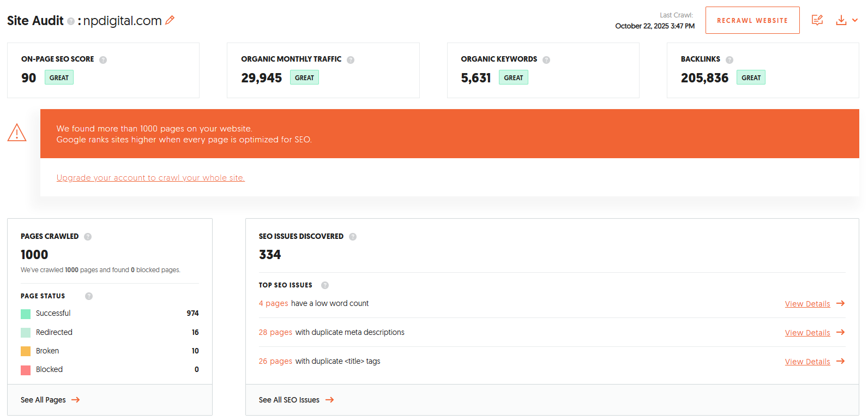Open Page Status help icon

click(x=89, y=296)
